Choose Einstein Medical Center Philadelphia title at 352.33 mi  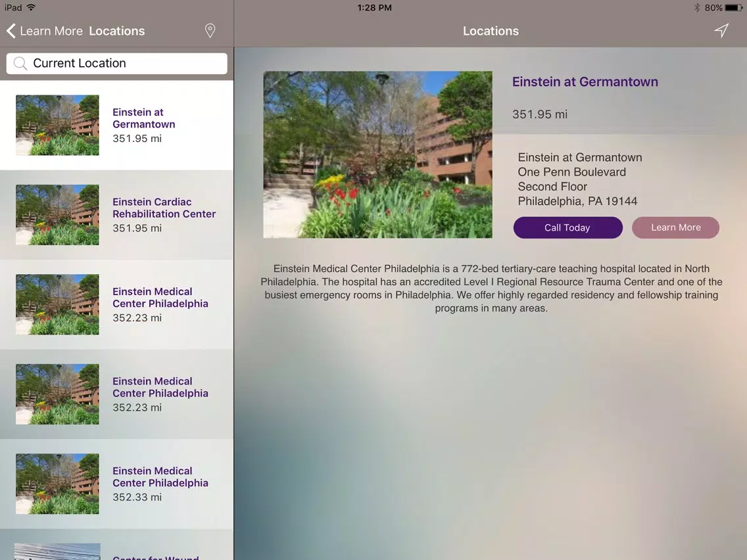coord(160,477)
